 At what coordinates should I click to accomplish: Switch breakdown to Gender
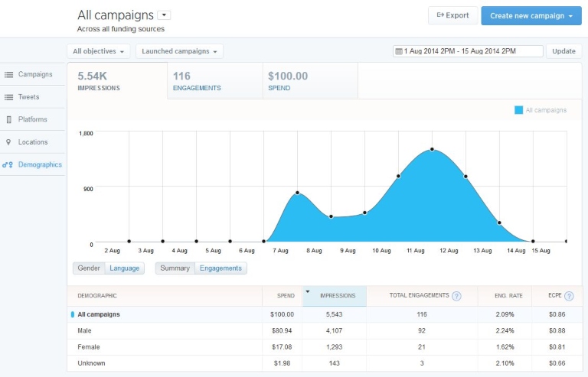point(89,268)
